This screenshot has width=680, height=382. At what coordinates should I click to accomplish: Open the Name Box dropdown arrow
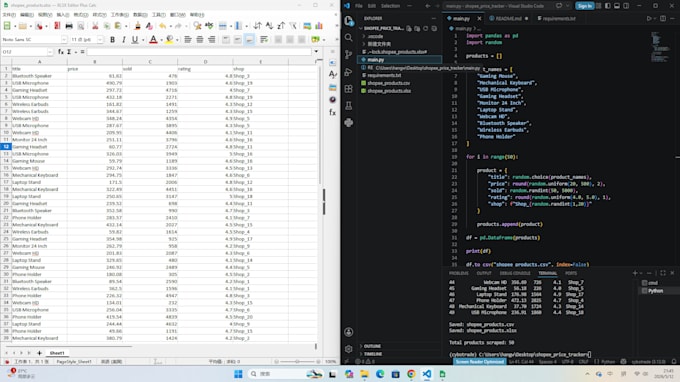[x=50, y=52]
